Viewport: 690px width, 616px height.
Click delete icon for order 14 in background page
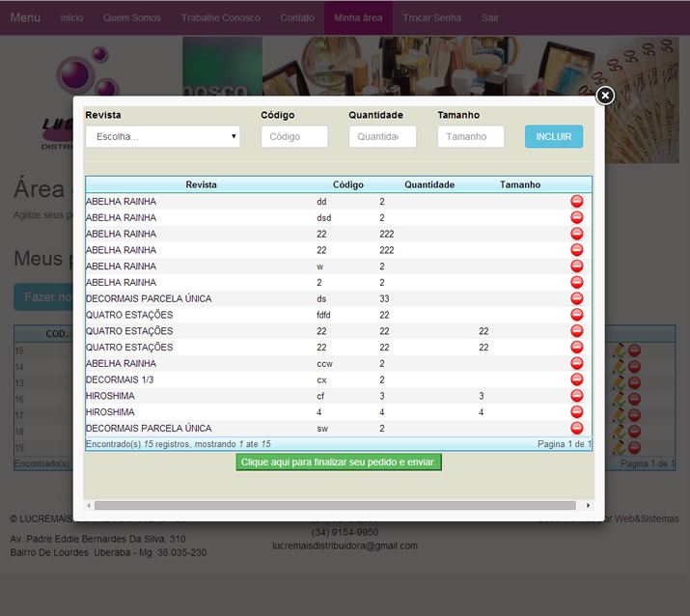pos(634,367)
